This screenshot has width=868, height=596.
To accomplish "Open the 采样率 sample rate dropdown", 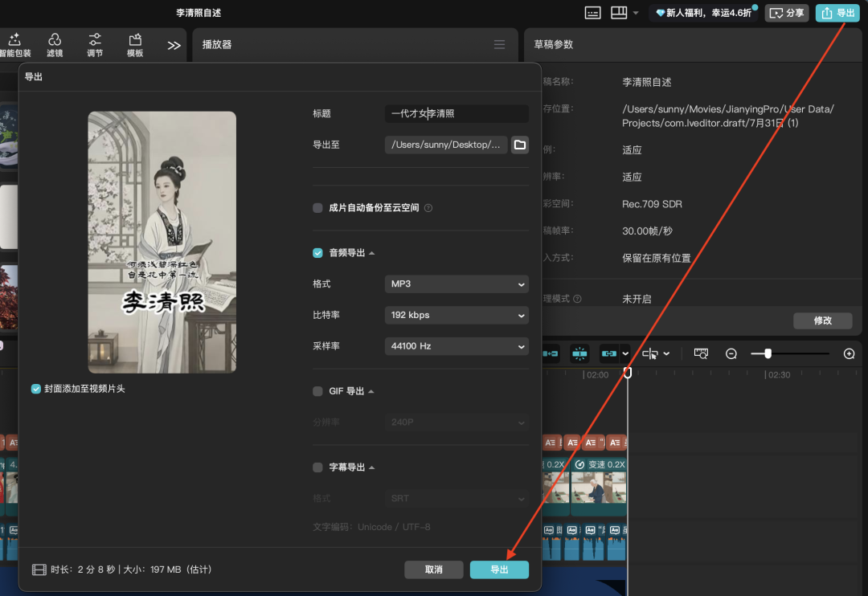I will click(456, 346).
